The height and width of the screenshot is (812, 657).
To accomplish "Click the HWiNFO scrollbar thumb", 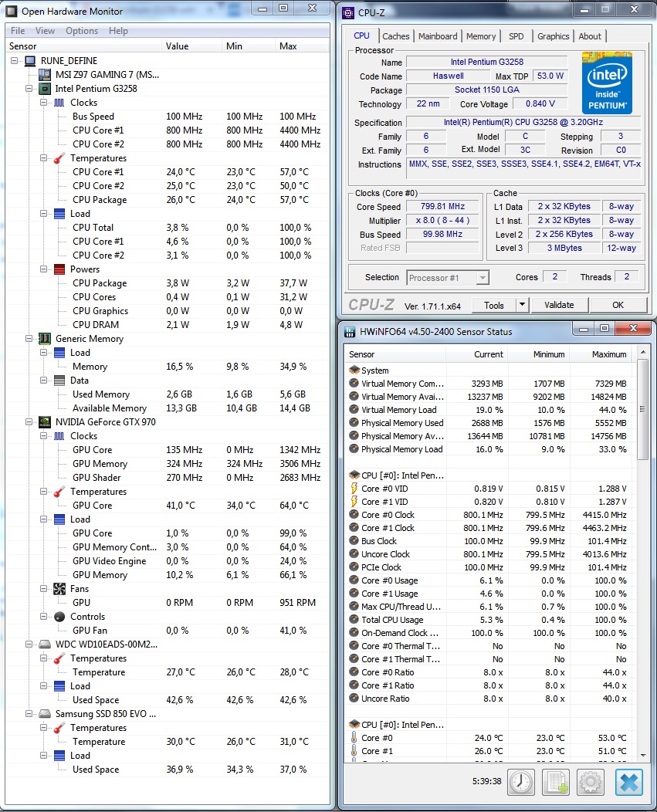I will [642, 409].
